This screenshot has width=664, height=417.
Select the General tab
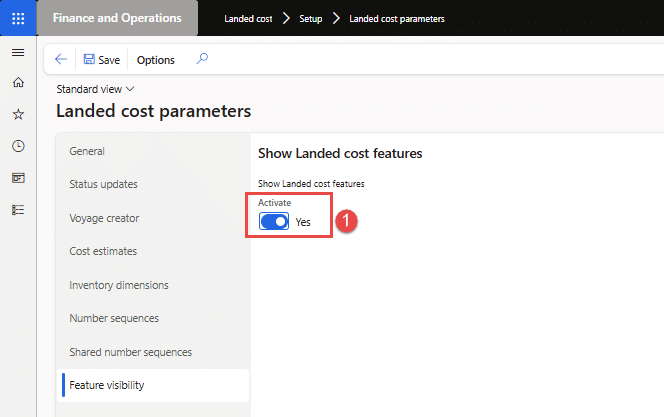(x=87, y=151)
